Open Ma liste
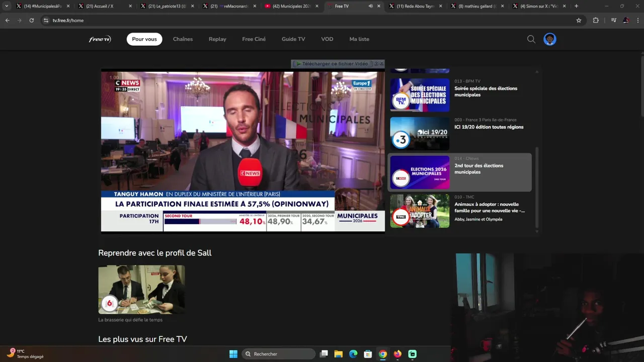 point(359,39)
